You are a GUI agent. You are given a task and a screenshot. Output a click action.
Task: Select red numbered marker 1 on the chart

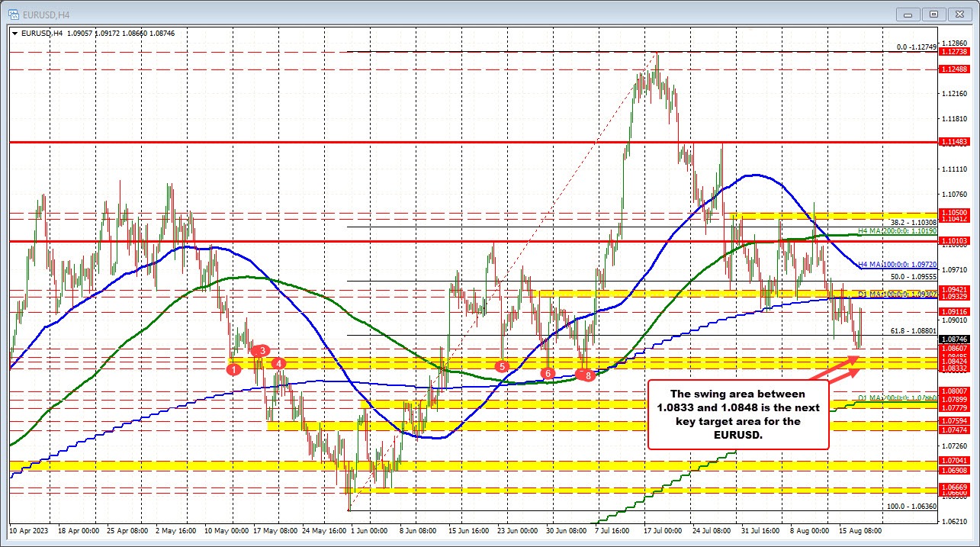234,368
